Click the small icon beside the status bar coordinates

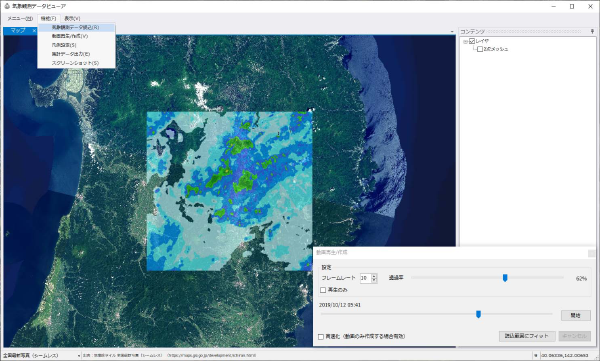point(536,356)
